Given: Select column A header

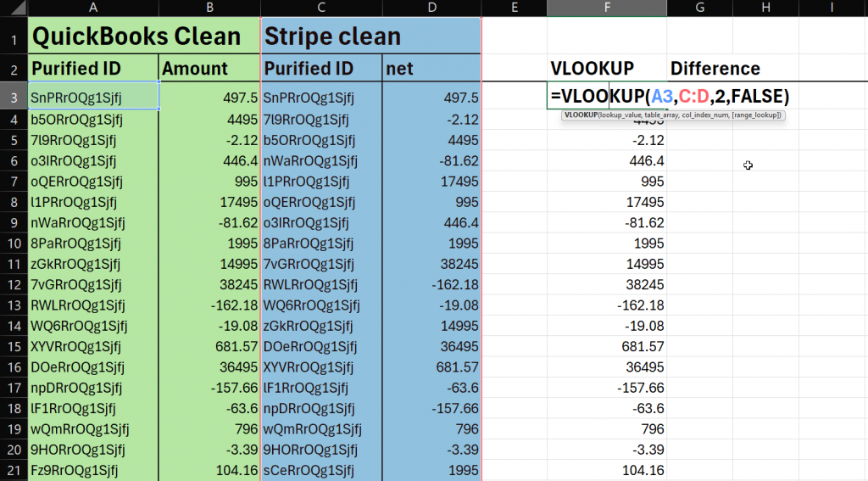Looking at the screenshot, I should [x=92, y=8].
